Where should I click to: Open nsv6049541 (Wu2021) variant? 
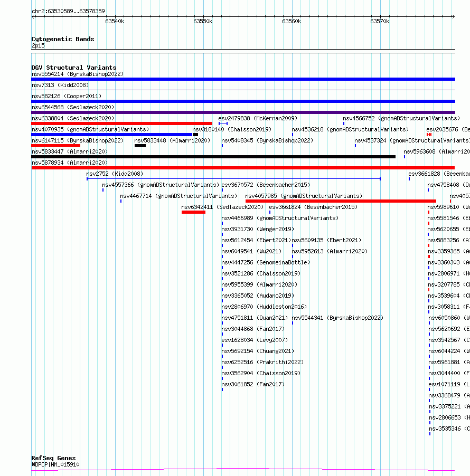251,251
